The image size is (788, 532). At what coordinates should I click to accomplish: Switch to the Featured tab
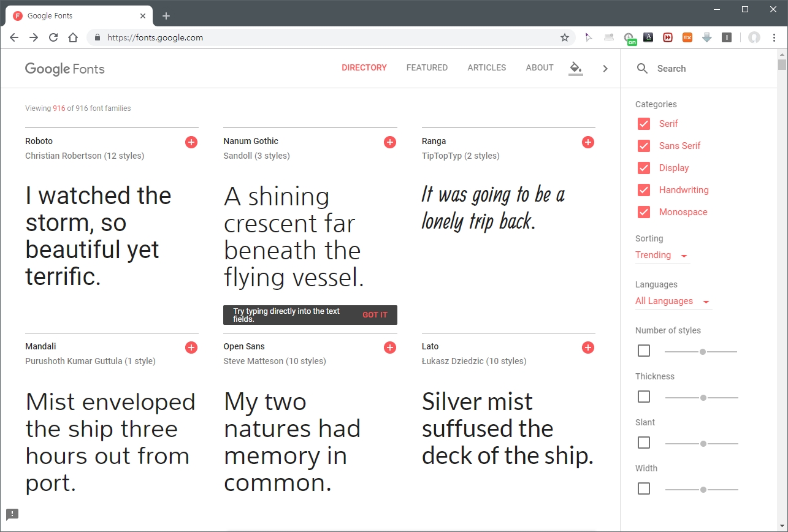click(x=427, y=68)
